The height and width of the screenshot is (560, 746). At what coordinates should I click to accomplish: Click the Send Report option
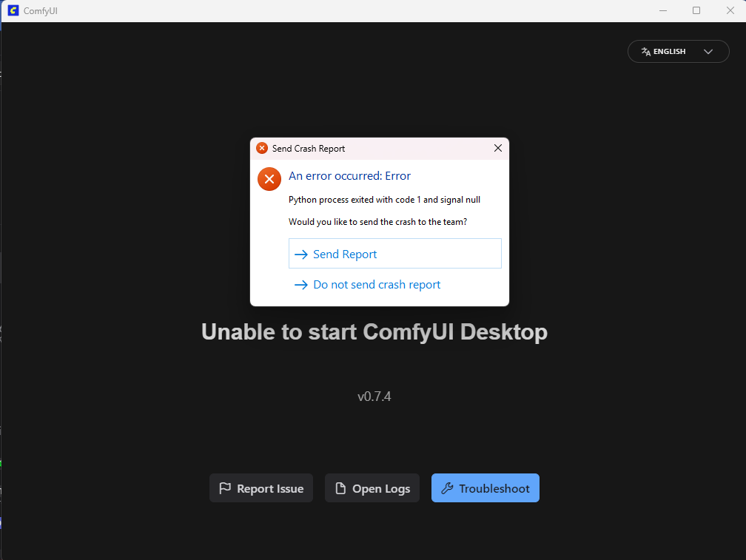pyautogui.click(x=395, y=254)
